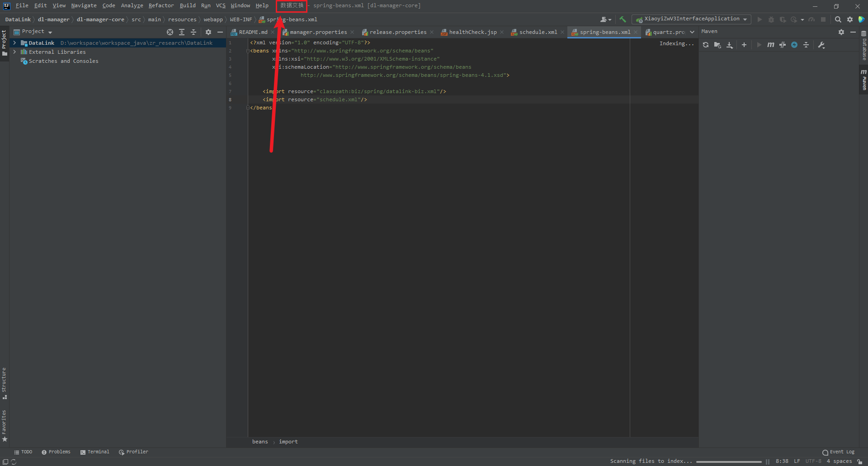This screenshot has width=868, height=466.
Task: Open the VCS menu
Action: (221, 5)
